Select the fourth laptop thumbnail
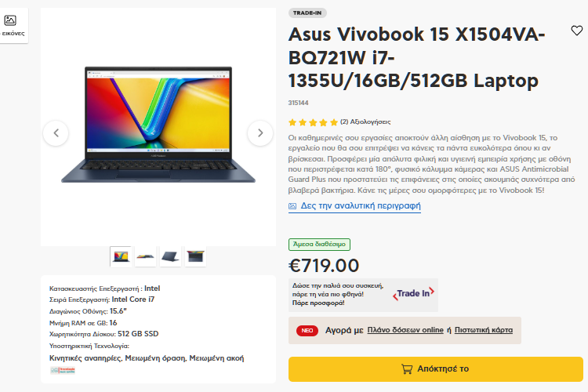The image size is (588, 392). pos(195,256)
